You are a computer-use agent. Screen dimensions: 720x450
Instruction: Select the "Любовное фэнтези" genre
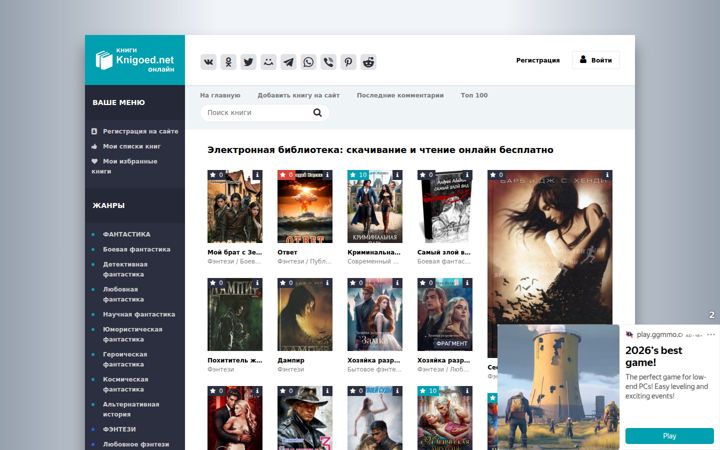[135, 444]
